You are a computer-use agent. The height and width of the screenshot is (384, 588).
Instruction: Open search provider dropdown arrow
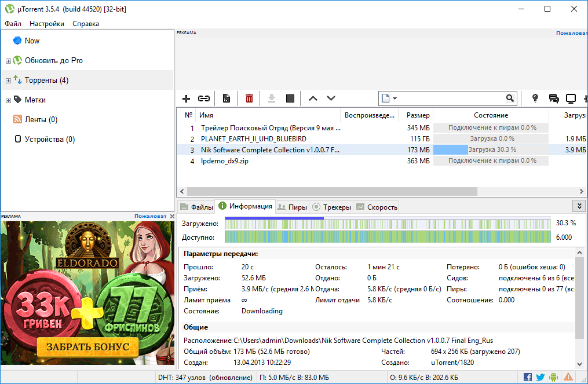(395, 98)
